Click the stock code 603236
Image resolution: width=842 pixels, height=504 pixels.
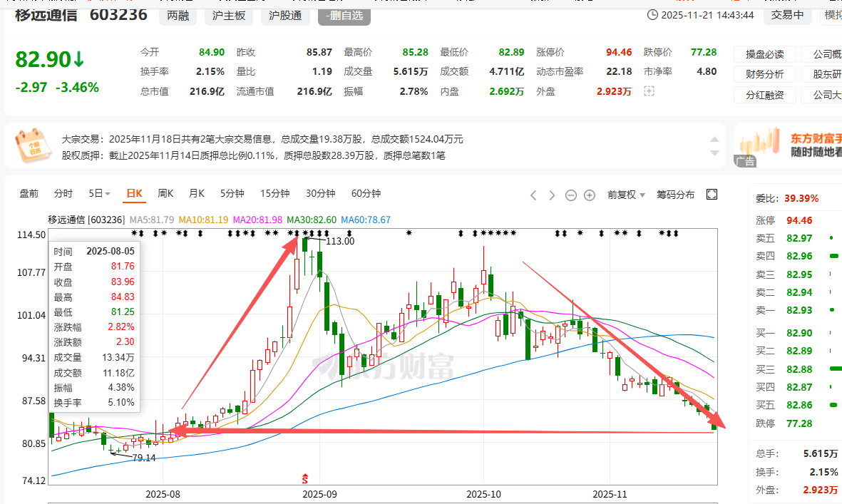pos(118,14)
